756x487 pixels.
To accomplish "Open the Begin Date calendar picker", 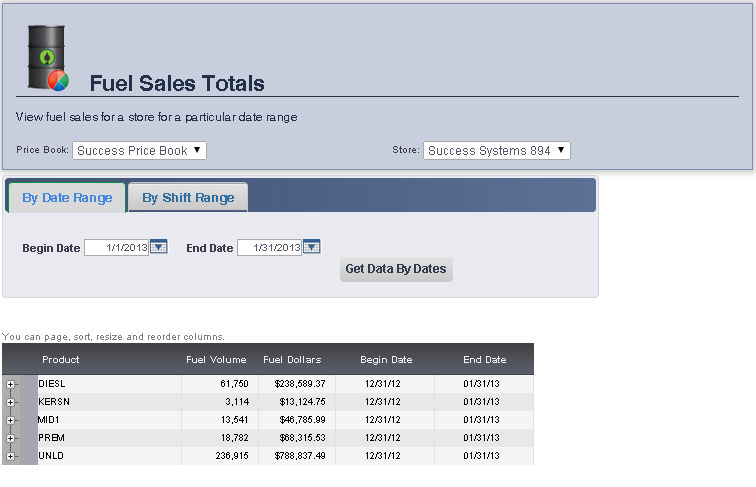I will pos(158,247).
